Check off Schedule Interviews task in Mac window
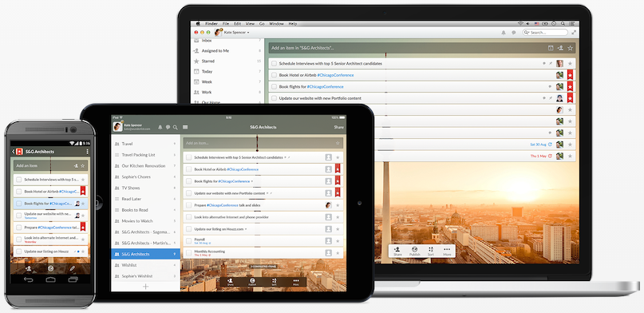Viewport: 644px width, 313px height. [274, 64]
